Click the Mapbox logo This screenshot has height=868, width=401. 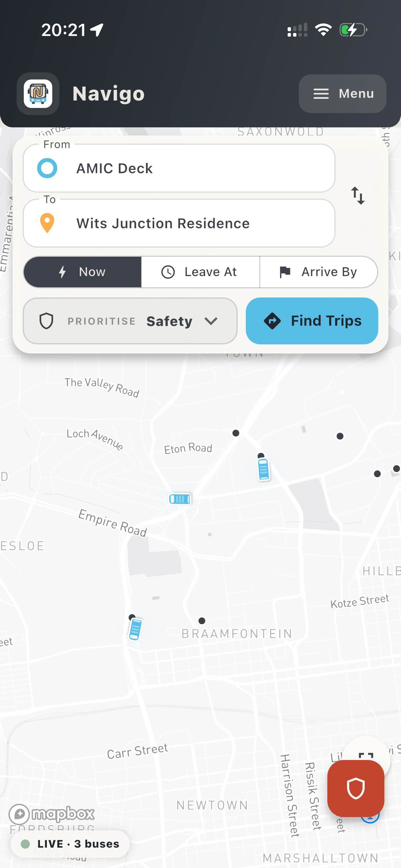52,814
